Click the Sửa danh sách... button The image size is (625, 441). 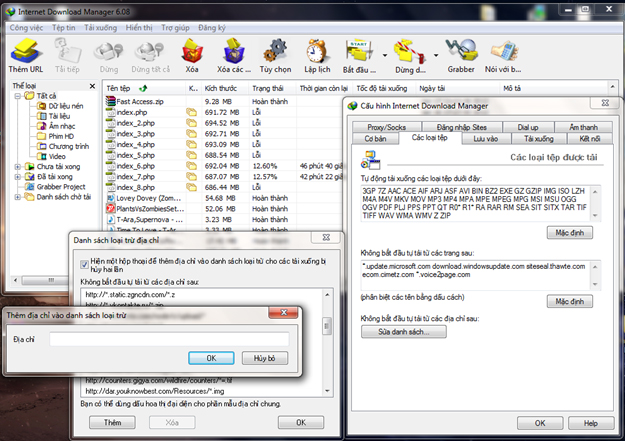point(397,331)
